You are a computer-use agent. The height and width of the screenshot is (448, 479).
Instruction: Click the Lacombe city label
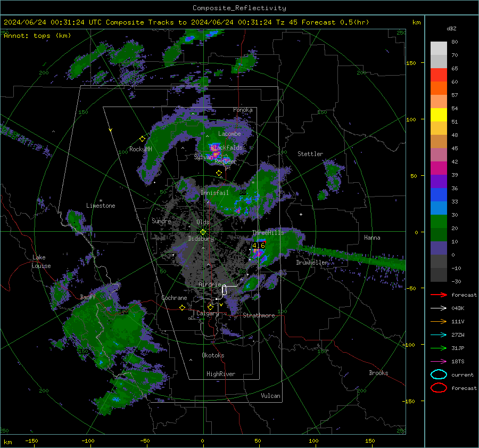click(x=229, y=134)
